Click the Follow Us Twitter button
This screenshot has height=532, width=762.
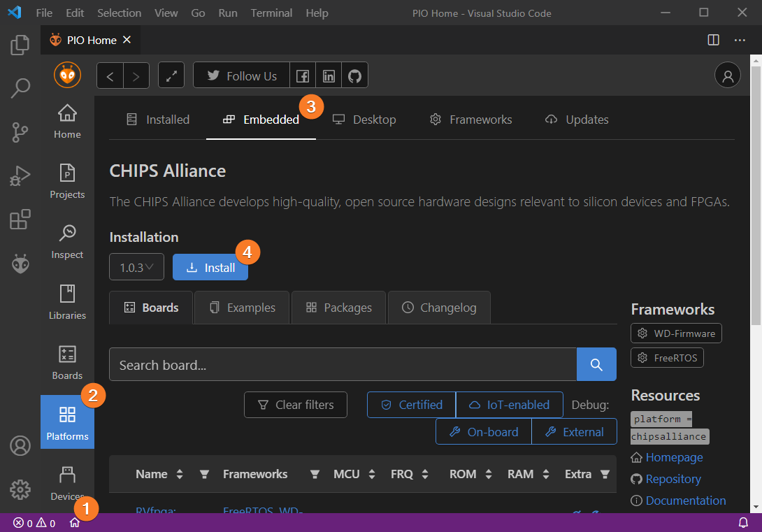point(241,76)
